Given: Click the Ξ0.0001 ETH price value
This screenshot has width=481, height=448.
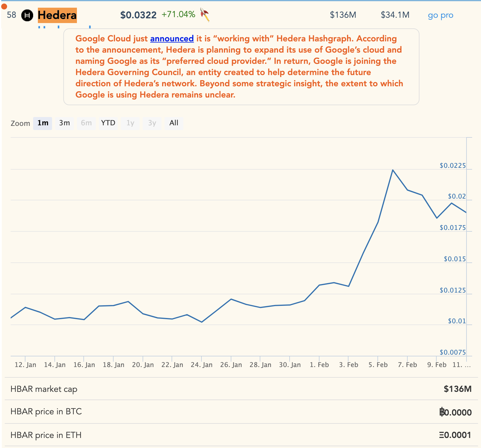Looking at the screenshot, I should [455, 435].
